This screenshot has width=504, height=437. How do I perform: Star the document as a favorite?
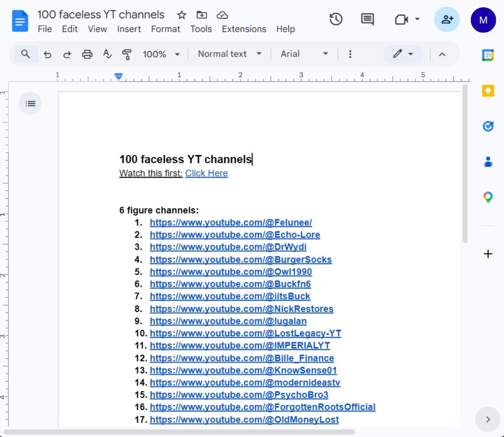181,15
